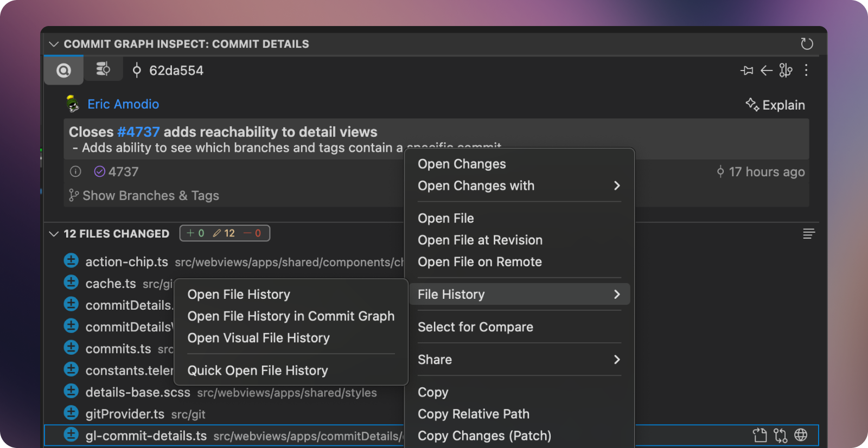
Task: Click the open file icon on gl-commit-details.ts row
Action: coord(760,435)
